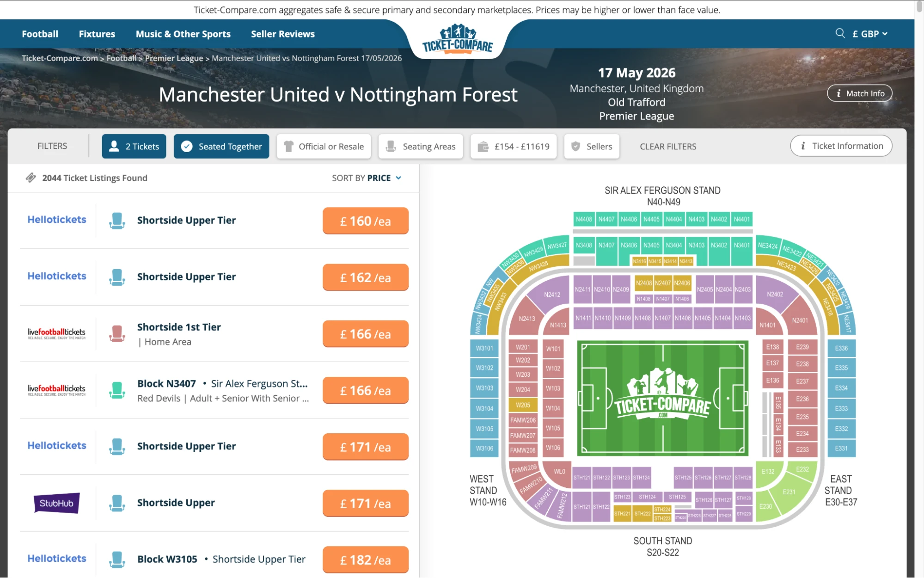Click Clear Filters
The image size is (924, 578).
coord(667,146)
